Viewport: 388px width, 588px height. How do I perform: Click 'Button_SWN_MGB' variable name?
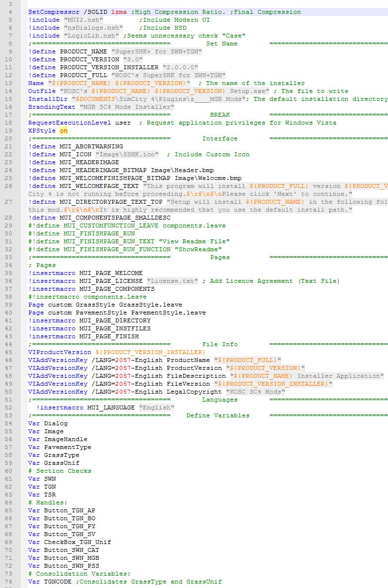coord(72,558)
